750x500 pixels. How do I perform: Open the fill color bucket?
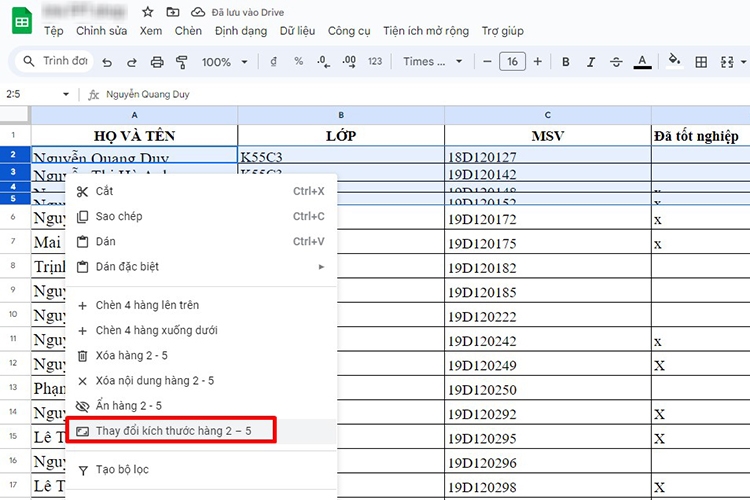point(674,61)
